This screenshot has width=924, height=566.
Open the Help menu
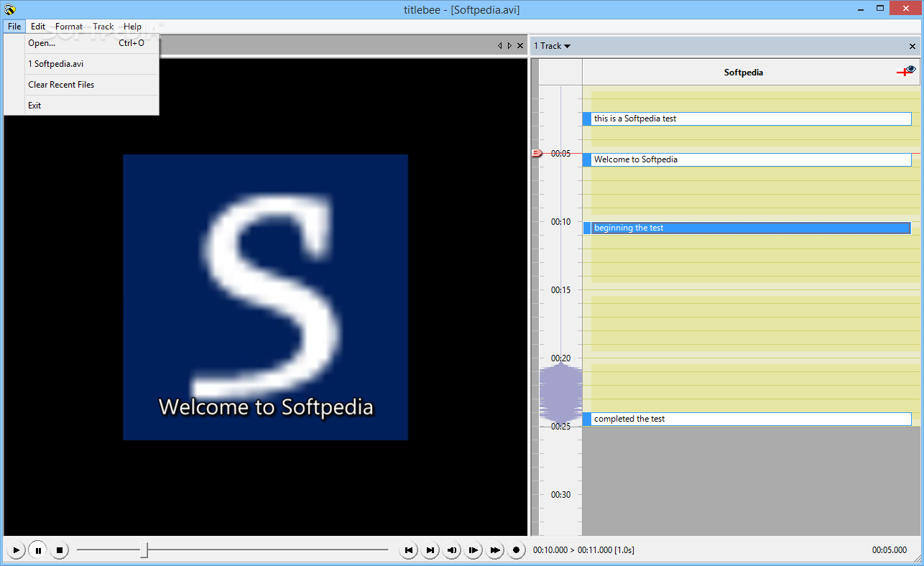[x=132, y=27]
